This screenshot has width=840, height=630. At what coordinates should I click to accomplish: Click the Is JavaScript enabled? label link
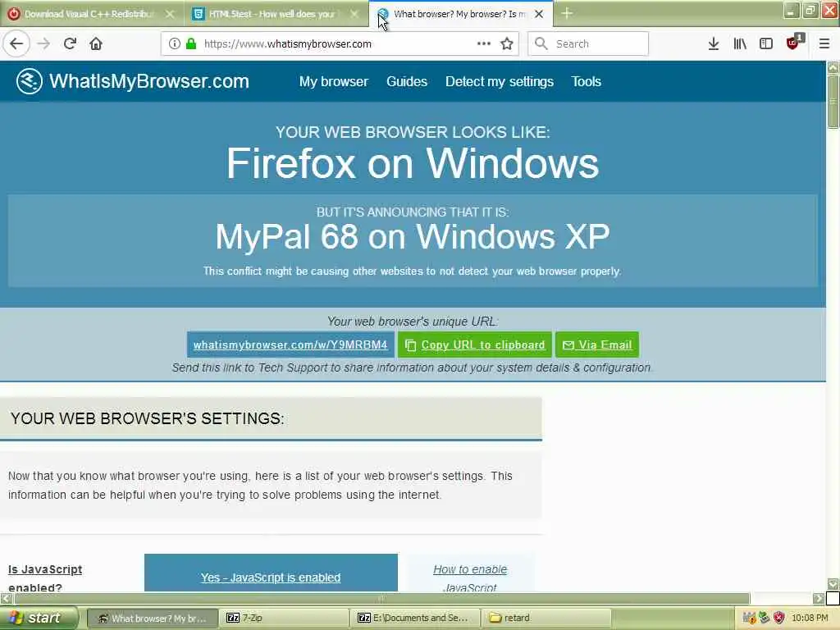tap(45, 578)
